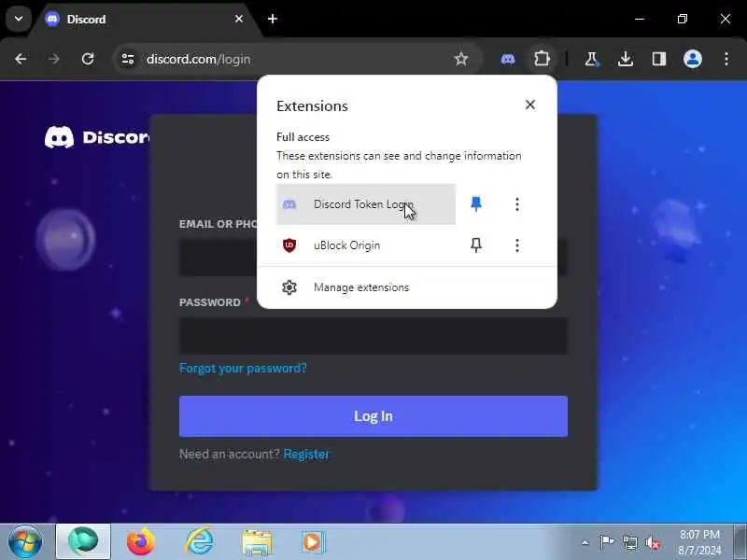
Task: Open the media player taskbar icon
Action: click(x=313, y=542)
